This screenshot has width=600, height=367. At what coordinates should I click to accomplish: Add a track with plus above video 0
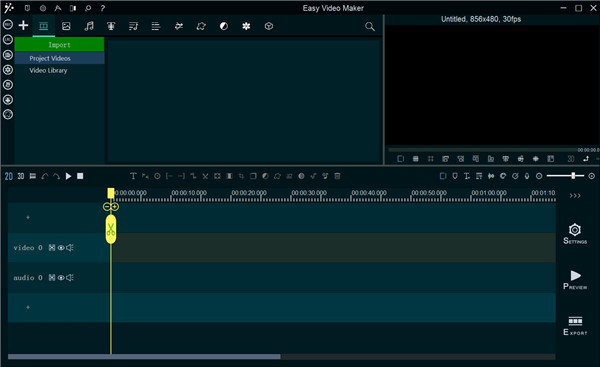pyautogui.click(x=28, y=217)
